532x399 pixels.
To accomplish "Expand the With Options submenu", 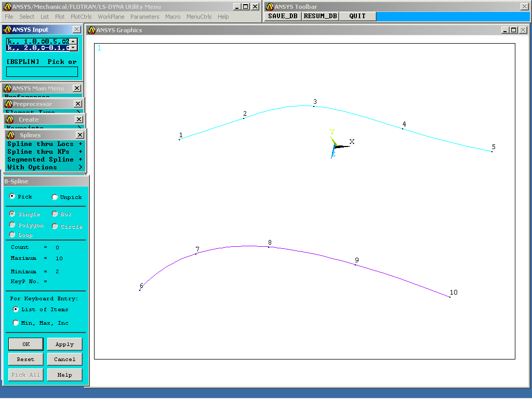I will click(45, 167).
